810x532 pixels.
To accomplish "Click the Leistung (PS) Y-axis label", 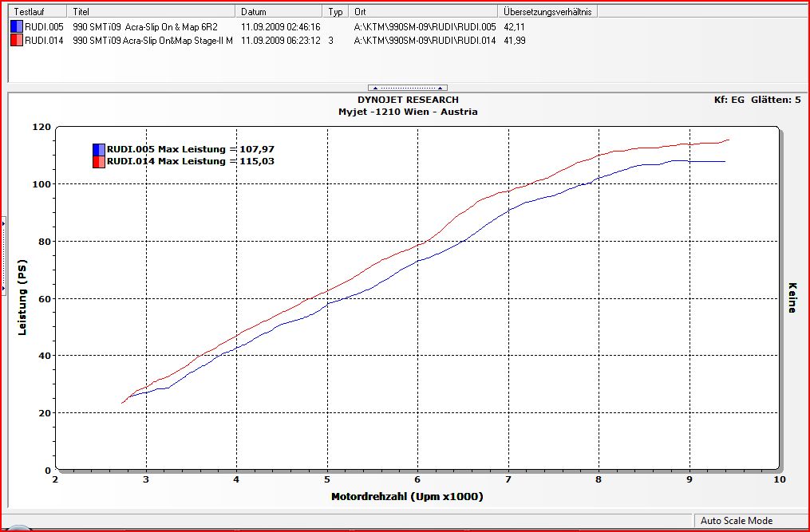I will 23,297.
